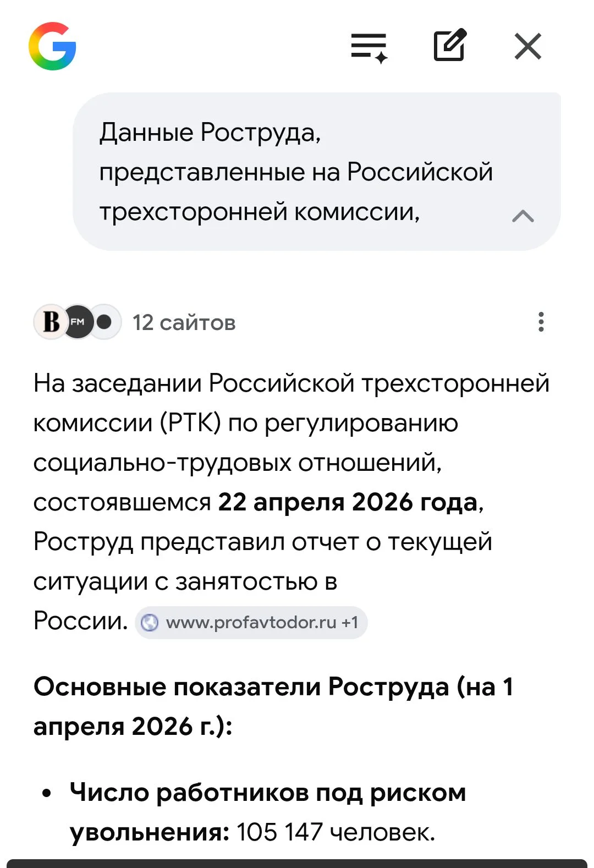The width and height of the screenshot is (594, 868).
Task: Click the third dark-dot source favicon
Action: pos(106,322)
